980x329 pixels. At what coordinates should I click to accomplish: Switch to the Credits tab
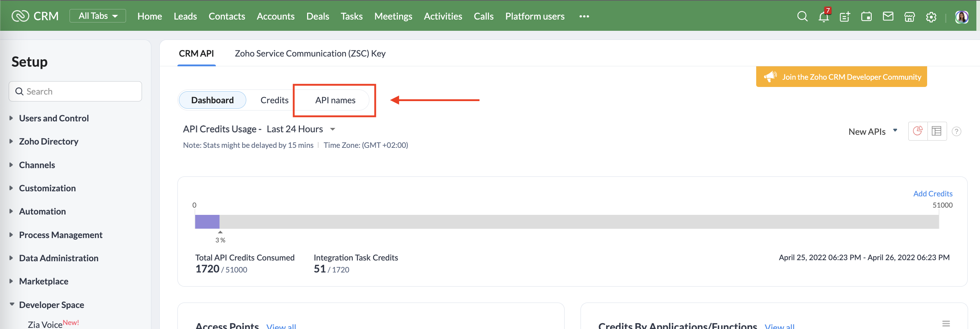tap(274, 100)
